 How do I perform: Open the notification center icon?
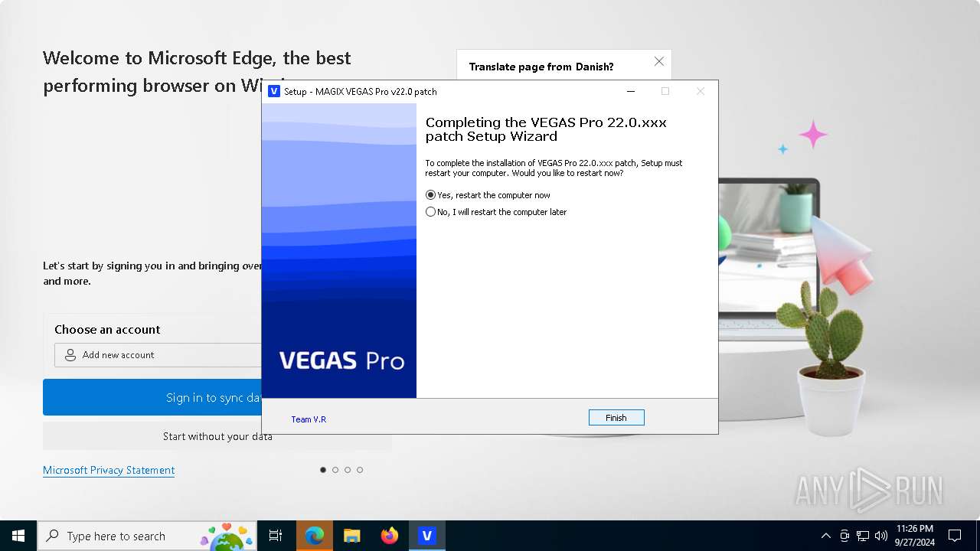tap(955, 536)
